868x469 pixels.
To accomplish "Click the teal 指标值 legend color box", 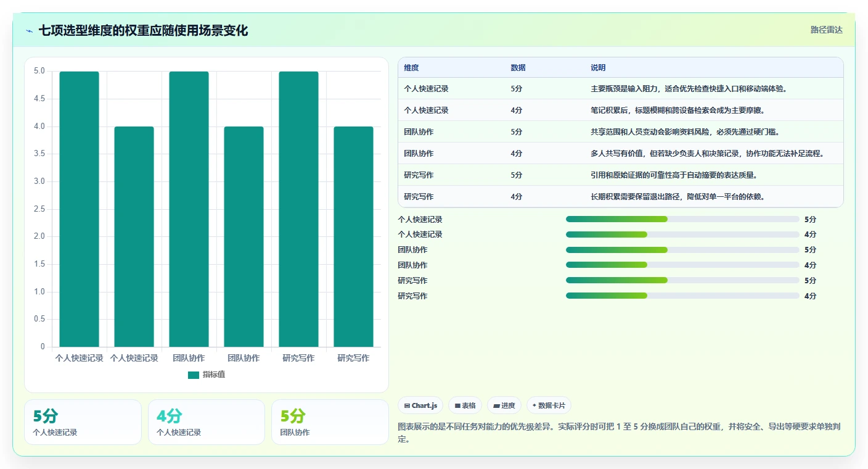I will [x=194, y=375].
